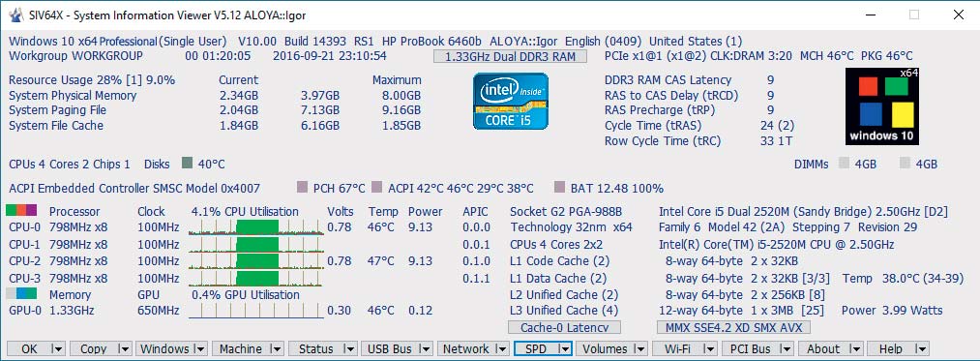Close the SIV64X window

coord(958,15)
